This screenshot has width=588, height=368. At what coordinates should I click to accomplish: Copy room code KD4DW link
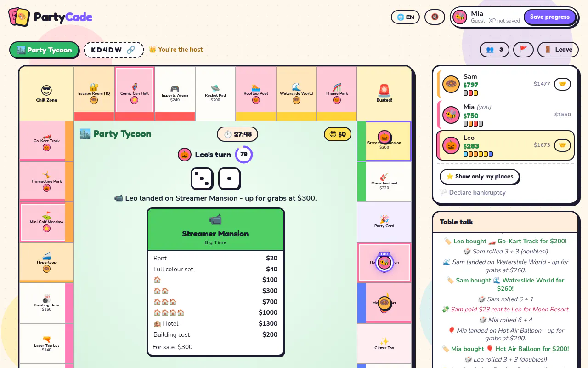(x=113, y=50)
